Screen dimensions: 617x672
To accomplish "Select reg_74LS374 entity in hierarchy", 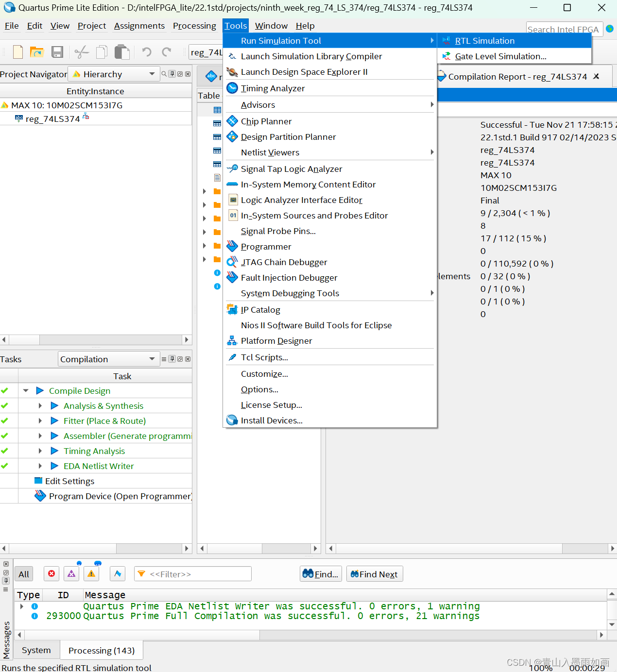I will point(52,119).
